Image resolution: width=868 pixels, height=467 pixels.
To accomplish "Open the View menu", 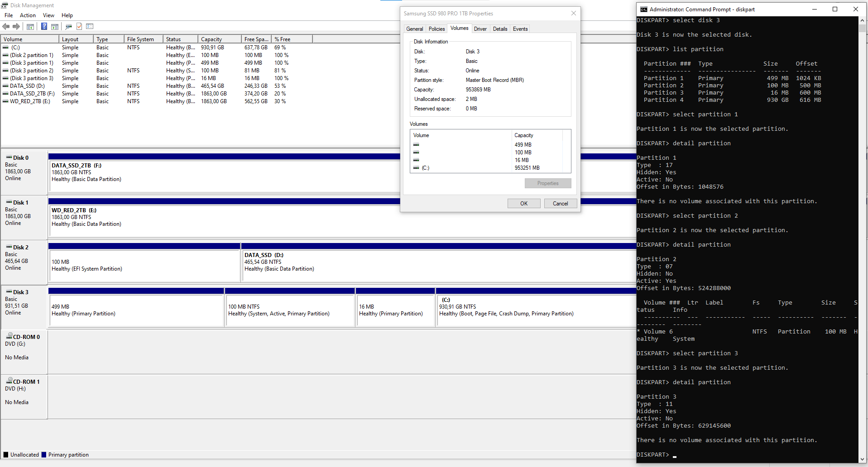I will (x=48, y=15).
